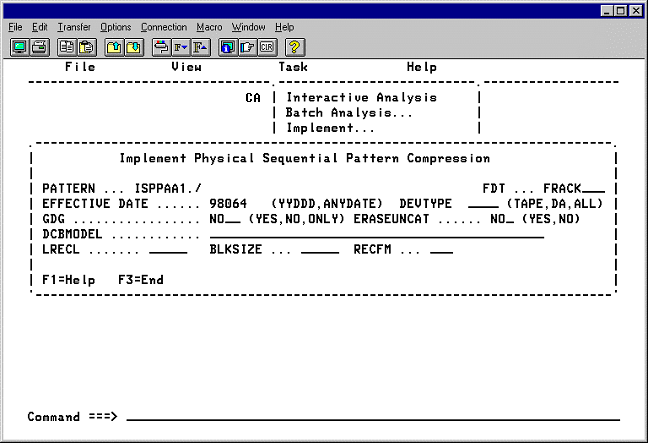
Task: Open the Transfer menu
Action: (74, 27)
